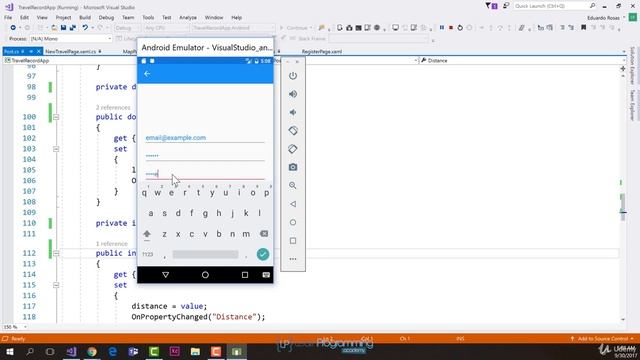Open the Solution Explorer side tab
Viewport: 640px width, 360px height.
click(632, 65)
